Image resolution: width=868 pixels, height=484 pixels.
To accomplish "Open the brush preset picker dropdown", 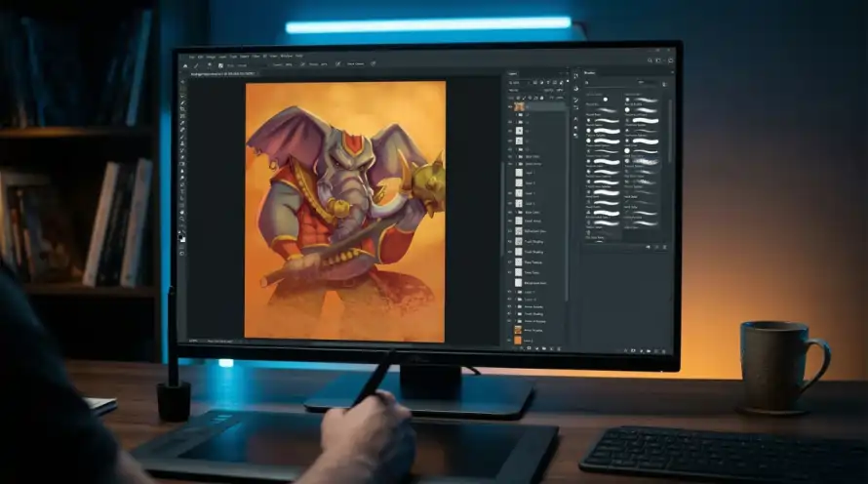I will tap(210, 64).
